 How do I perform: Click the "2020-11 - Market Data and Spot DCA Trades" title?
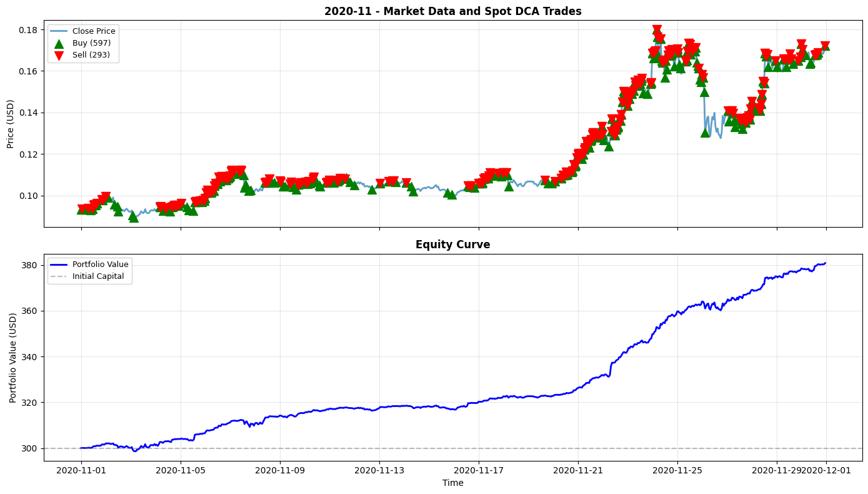click(452, 11)
